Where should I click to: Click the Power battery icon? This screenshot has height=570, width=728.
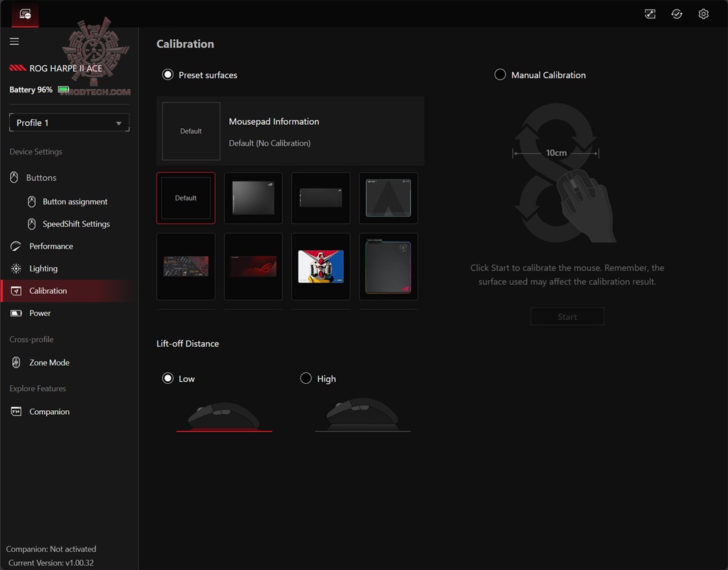16,313
